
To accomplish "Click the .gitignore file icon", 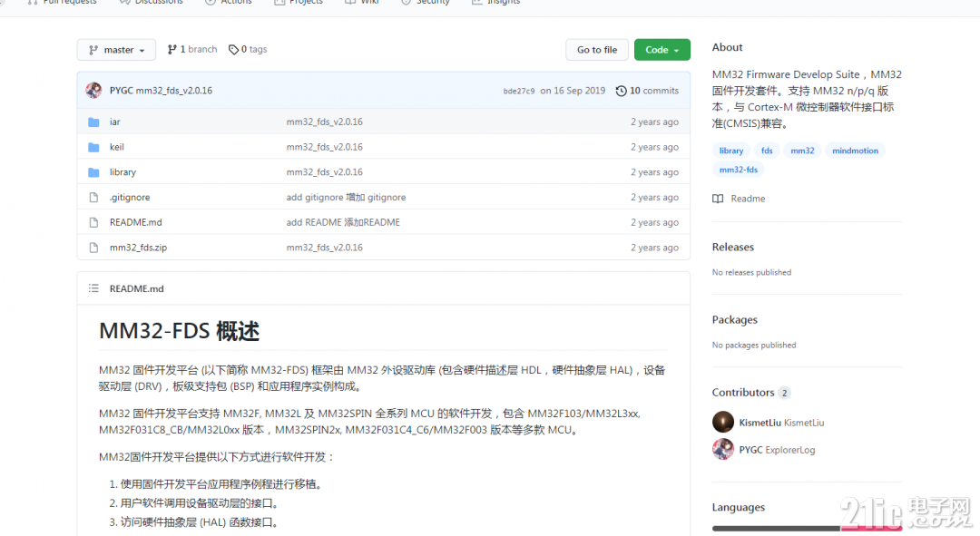I will [93, 198].
